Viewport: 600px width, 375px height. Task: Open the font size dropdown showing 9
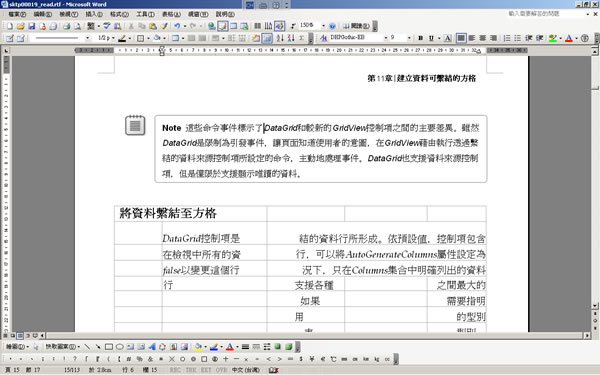click(x=409, y=38)
